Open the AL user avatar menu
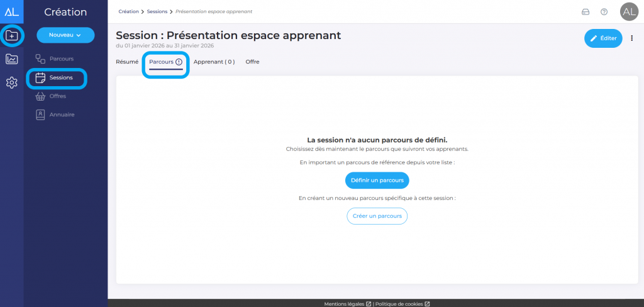644x307 pixels. click(x=628, y=11)
